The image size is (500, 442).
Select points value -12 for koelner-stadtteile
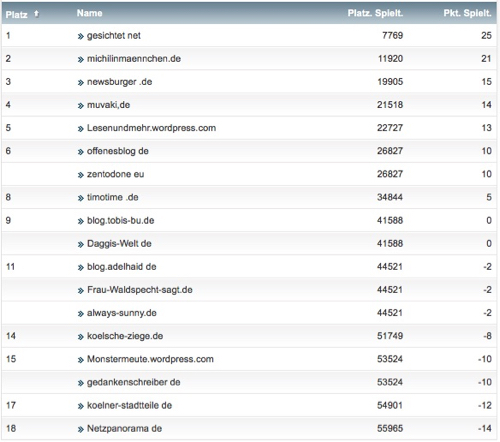(485, 405)
